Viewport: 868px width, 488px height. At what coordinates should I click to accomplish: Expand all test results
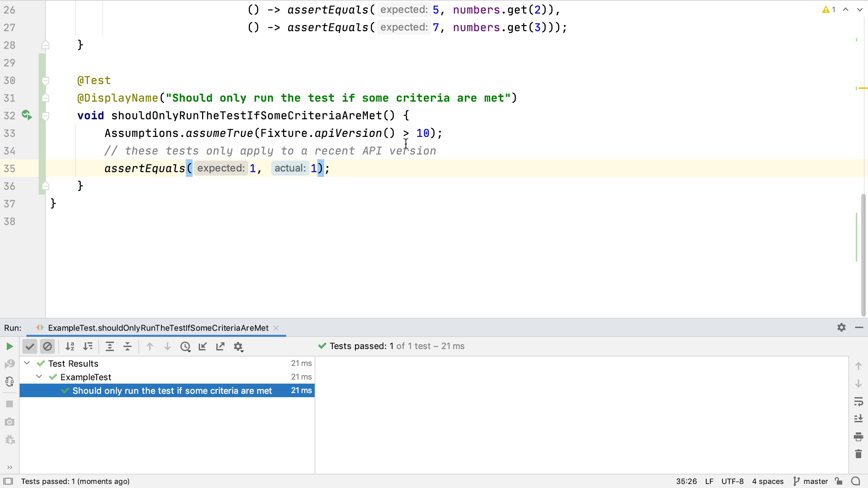110,346
